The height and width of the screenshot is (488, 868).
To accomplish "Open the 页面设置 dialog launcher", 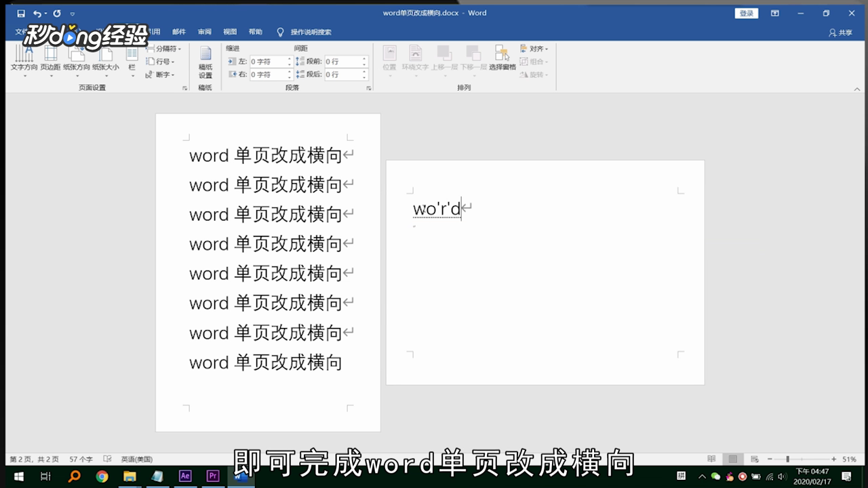I will pos(184,88).
